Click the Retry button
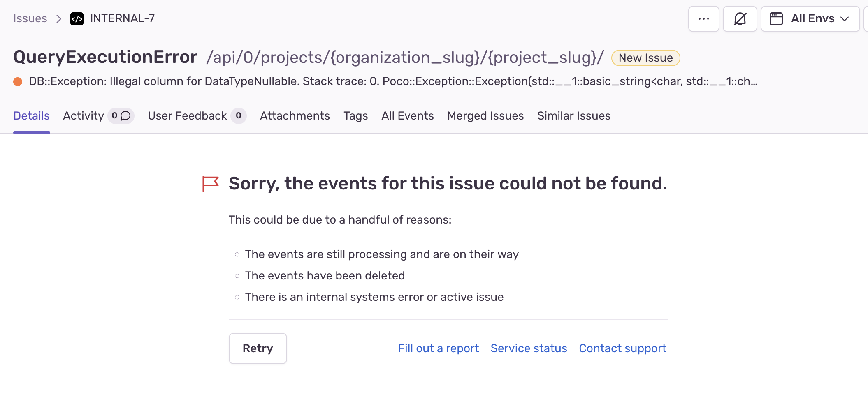Image resolution: width=868 pixels, height=406 pixels. click(x=258, y=348)
